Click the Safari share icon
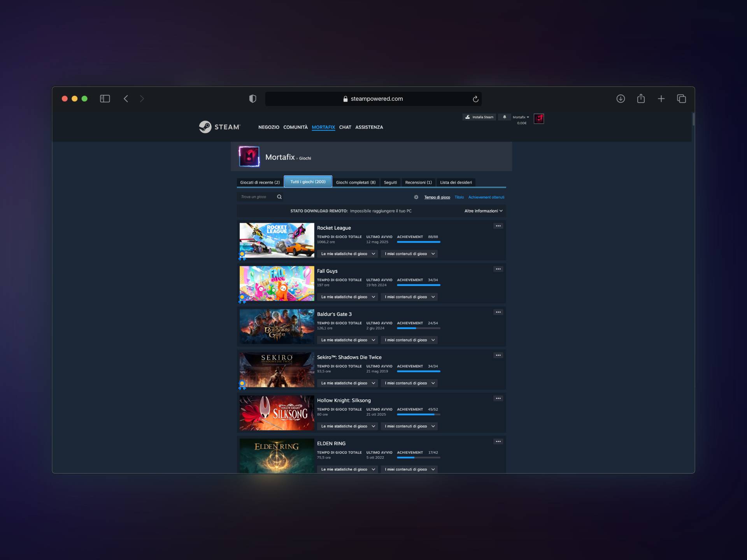Viewport: 747px width, 560px height. pos(641,98)
